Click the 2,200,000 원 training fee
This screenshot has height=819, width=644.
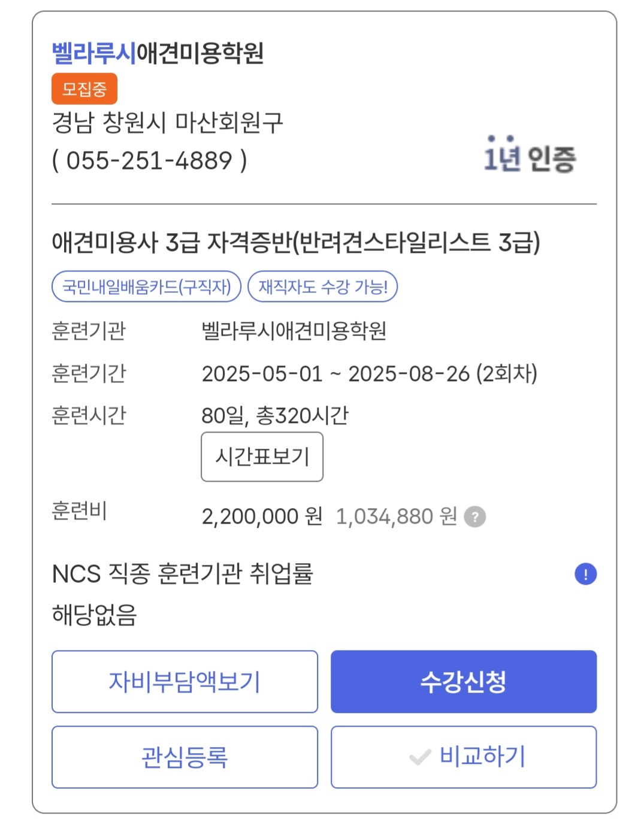[262, 516]
